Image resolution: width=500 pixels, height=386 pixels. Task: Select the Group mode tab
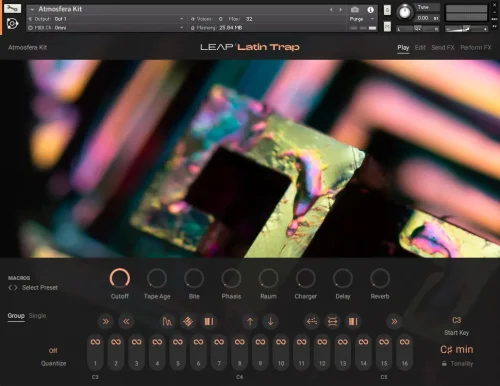[x=16, y=315]
